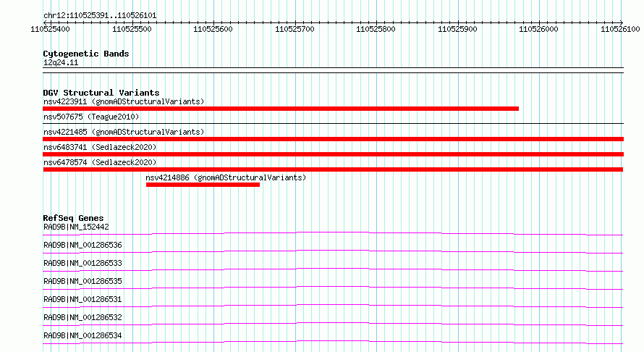Click the magenta intron line of NM_001286536
The height and width of the screenshot is (352, 644).
[x=333, y=251]
